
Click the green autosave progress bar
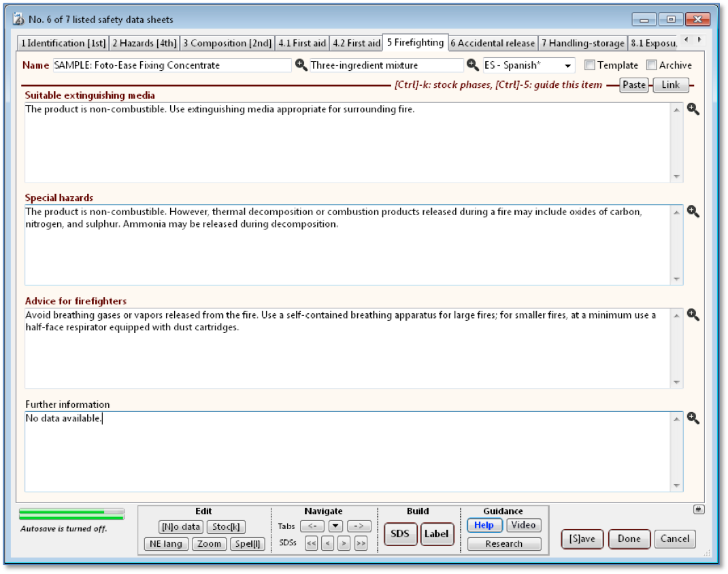tap(71, 514)
